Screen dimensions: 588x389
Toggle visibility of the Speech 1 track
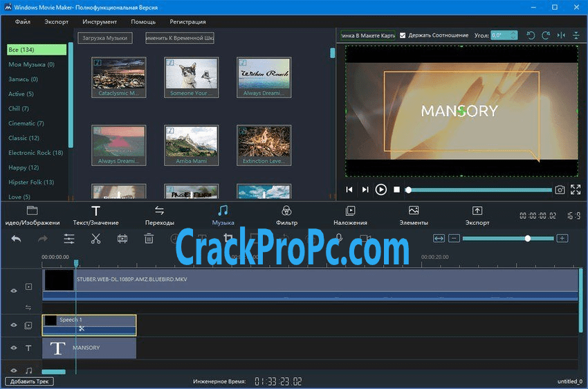[x=14, y=325]
